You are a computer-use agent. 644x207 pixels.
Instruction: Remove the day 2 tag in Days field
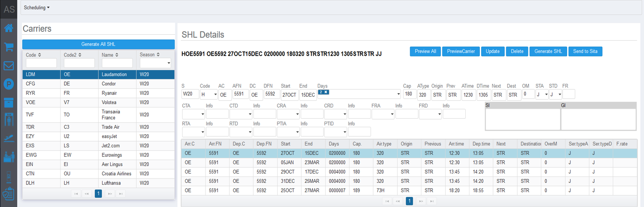pyautogui.click(x=326, y=92)
